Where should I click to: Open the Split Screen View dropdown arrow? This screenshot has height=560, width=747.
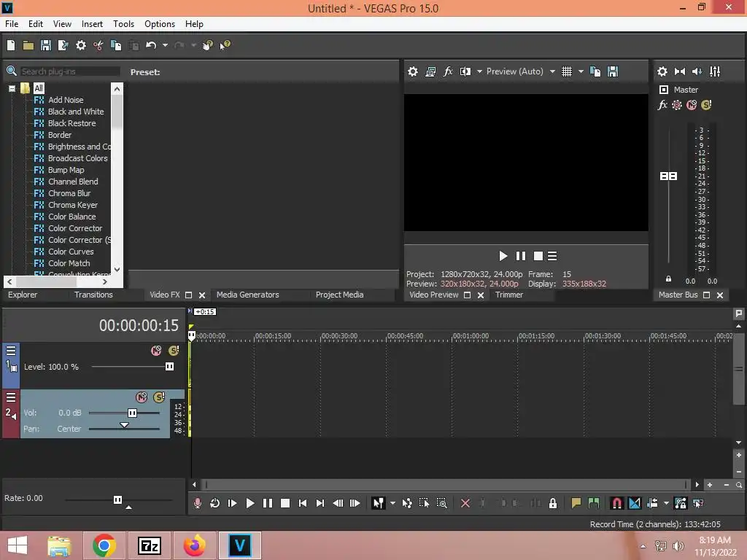479,71
